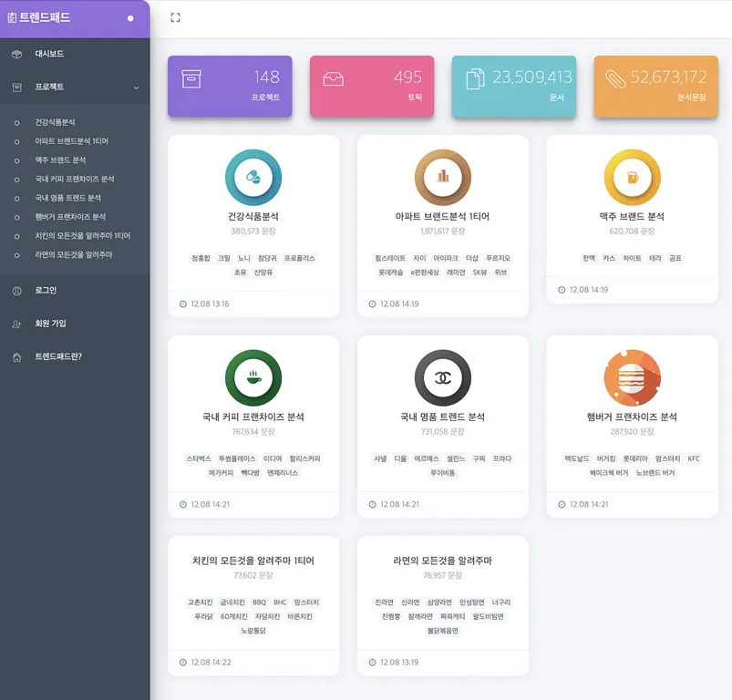Open the 대시보드 menu item
This screenshot has height=700, width=732.
[x=49, y=54]
